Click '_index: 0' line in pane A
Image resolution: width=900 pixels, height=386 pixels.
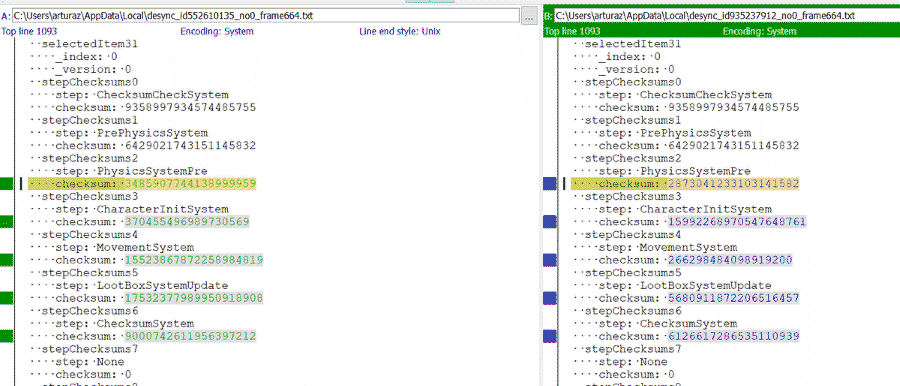coord(86,57)
